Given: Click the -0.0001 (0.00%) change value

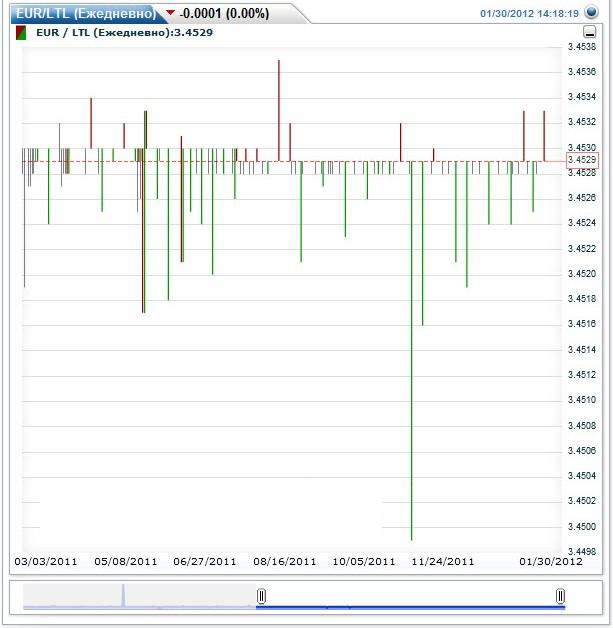Looking at the screenshot, I should click(x=225, y=14).
